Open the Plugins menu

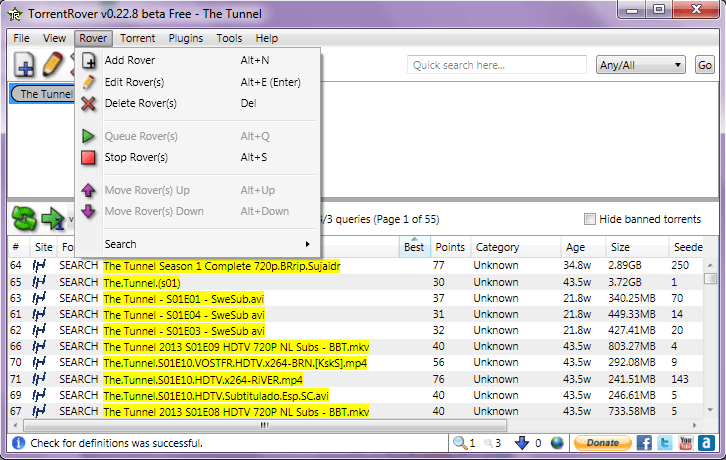186,38
